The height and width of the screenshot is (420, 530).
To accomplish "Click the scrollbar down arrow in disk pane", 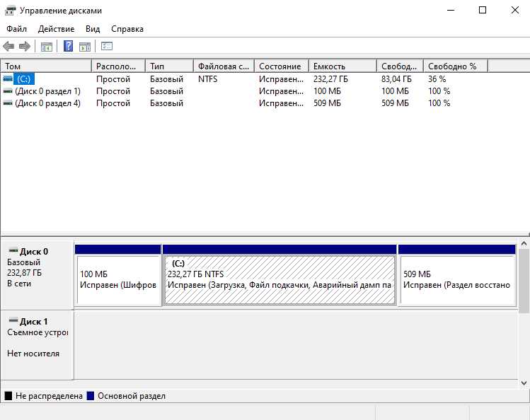I will click(524, 383).
